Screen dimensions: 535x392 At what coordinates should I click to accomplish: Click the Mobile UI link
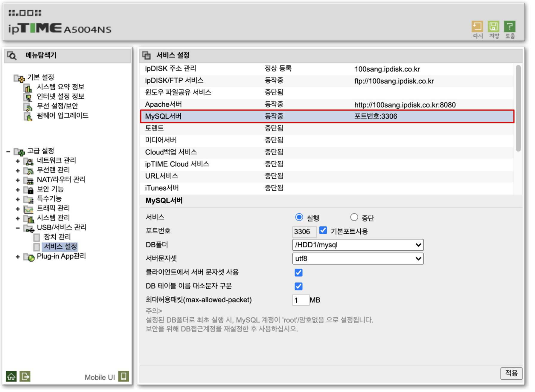100,377
